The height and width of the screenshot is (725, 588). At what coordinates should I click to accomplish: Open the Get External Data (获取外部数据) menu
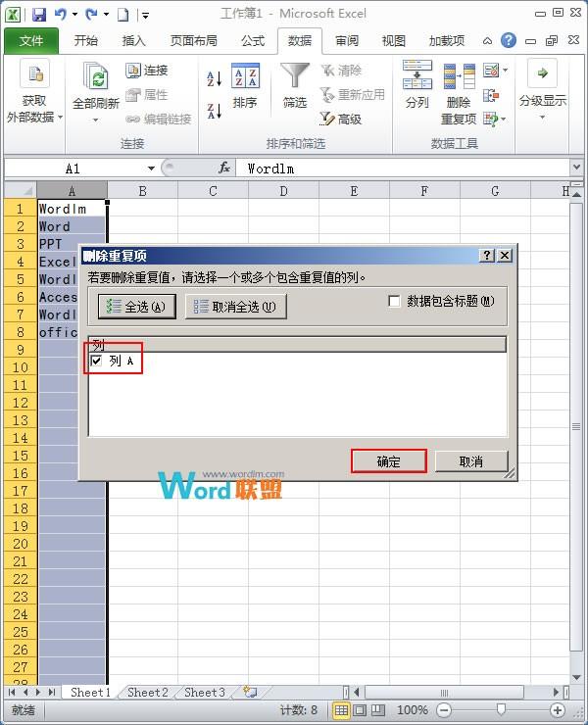[34, 91]
